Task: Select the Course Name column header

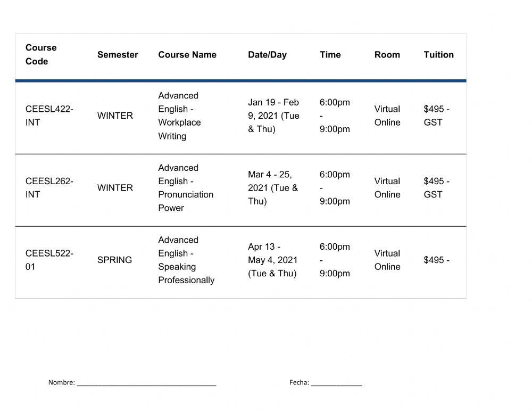Action: tap(187, 54)
